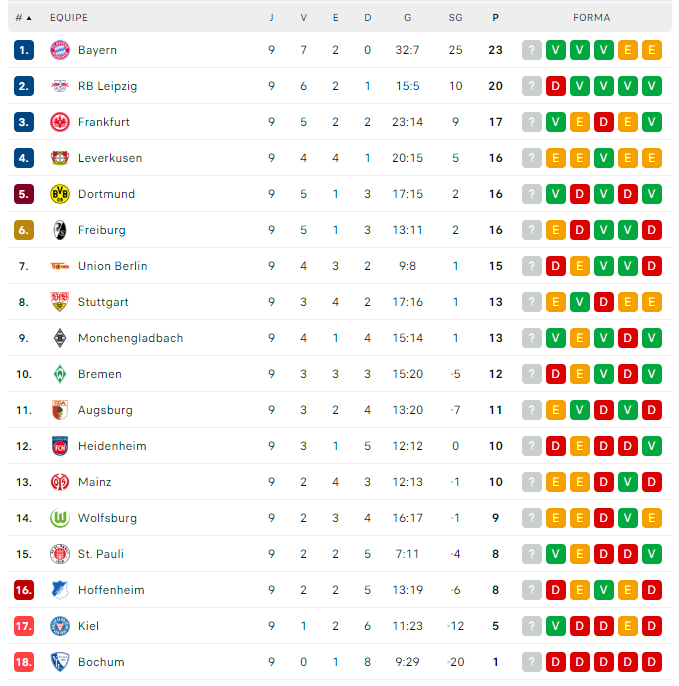Open the Union Berlin team link
679x686 pixels.
tap(112, 266)
